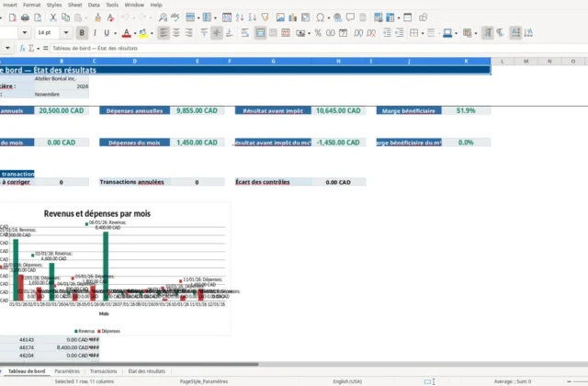588x386 pixels.
Task: Select the 10,645.00 CAD cell
Action: [338, 110]
